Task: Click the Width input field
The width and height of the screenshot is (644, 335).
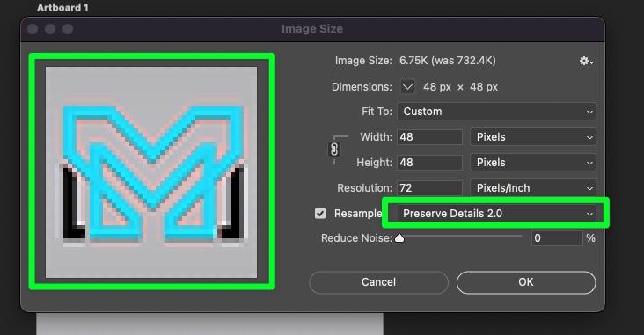Action: click(x=429, y=136)
